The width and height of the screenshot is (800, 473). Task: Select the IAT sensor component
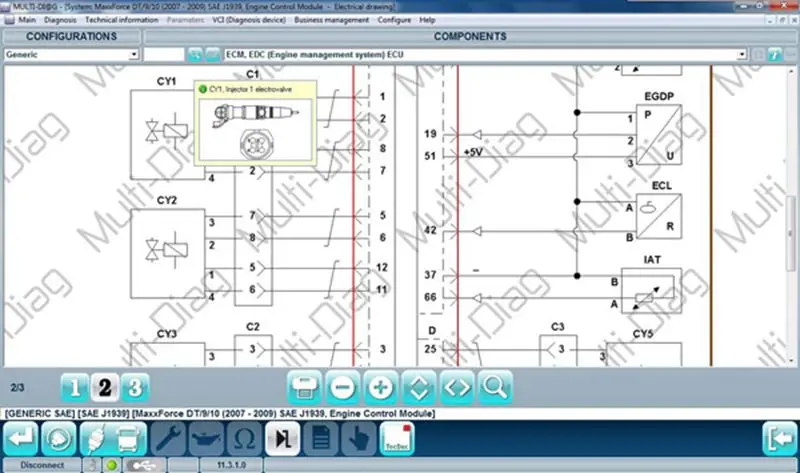point(652,290)
